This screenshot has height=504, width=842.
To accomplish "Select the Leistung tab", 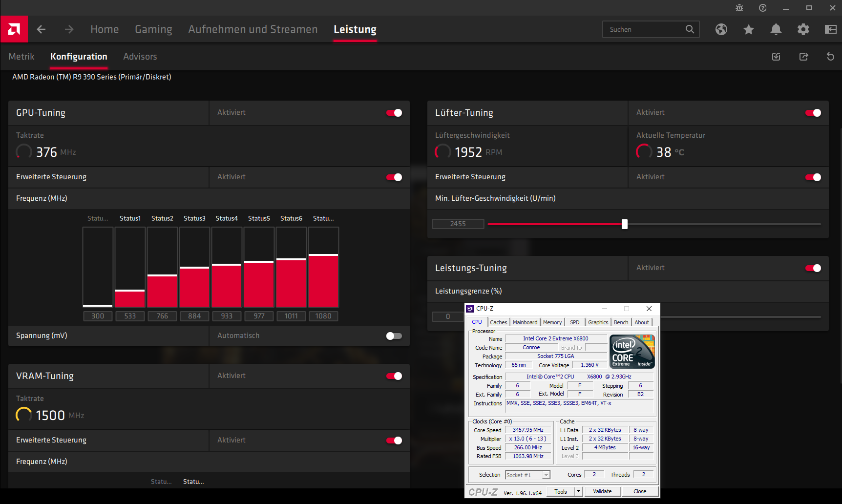I will pos(355,29).
